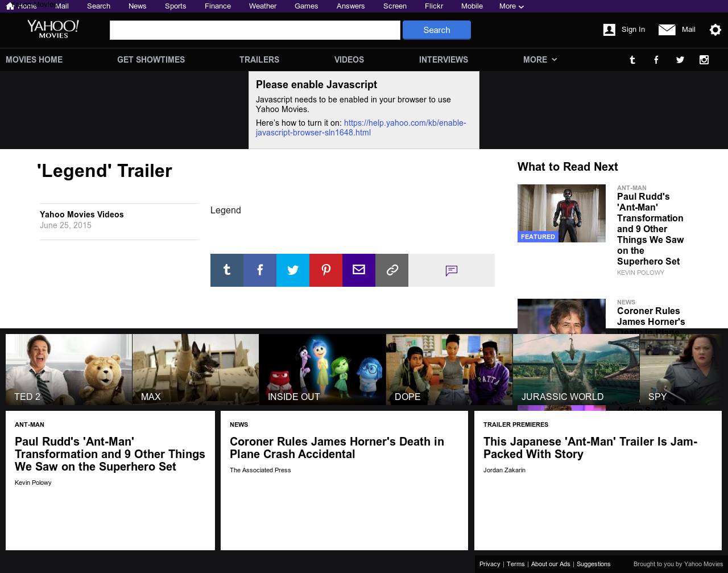Open Weather in the top bar
Viewport: 728px width, 573px height.
(263, 6)
